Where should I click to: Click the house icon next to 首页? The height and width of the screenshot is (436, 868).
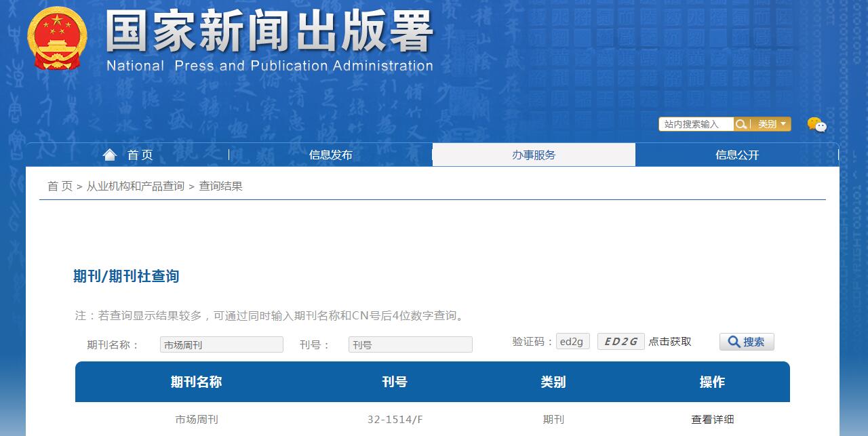[x=110, y=154]
